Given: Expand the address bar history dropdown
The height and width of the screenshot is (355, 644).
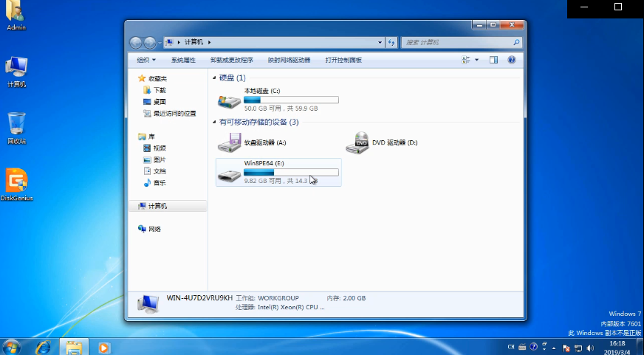Looking at the screenshot, I should [380, 42].
